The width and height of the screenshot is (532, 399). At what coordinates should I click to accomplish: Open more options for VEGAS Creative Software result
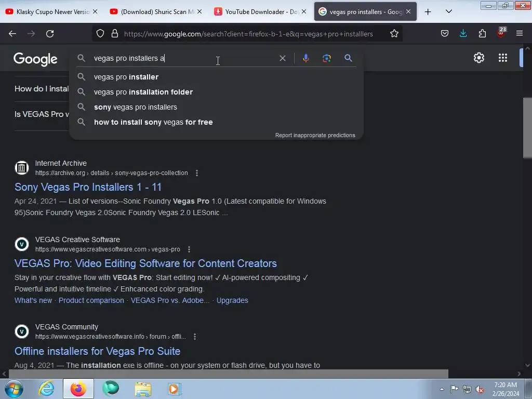tap(189, 249)
